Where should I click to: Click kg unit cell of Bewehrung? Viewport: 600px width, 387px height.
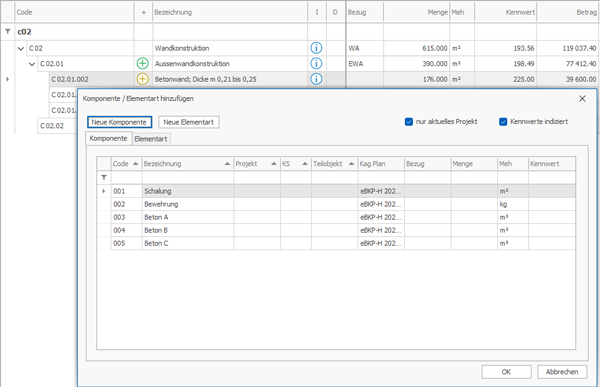(513, 204)
